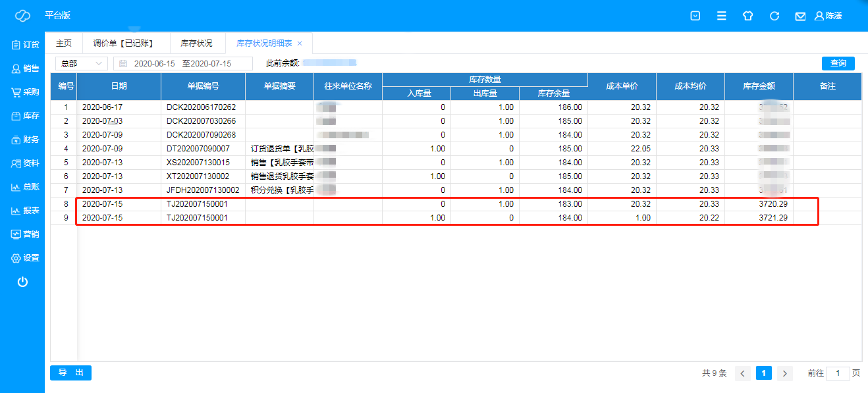Click the calendar icon in date range

click(x=122, y=63)
